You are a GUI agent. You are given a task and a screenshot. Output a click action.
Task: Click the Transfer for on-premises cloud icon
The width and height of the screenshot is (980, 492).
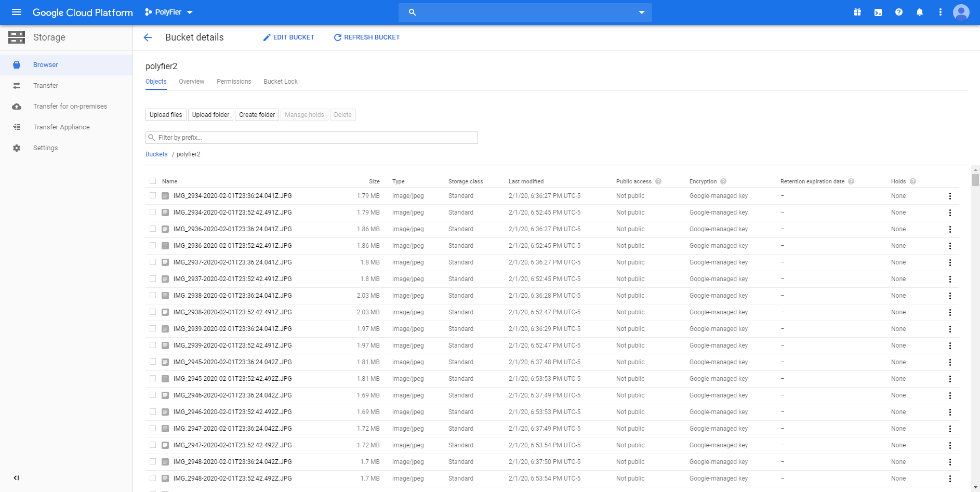coord(17,107)
